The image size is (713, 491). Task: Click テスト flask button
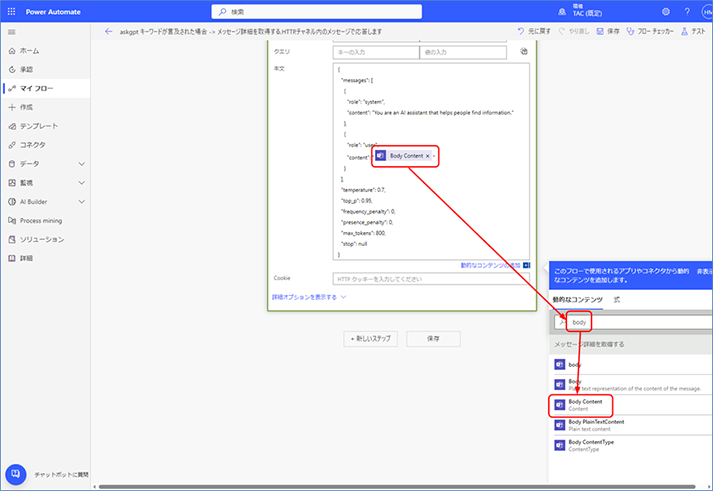[693, 31]
